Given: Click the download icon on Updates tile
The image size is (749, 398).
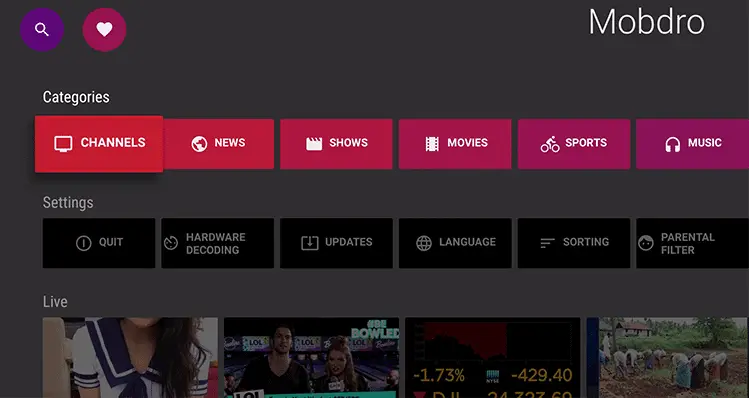Looking at the screenshot, I should tap(310, 243).
